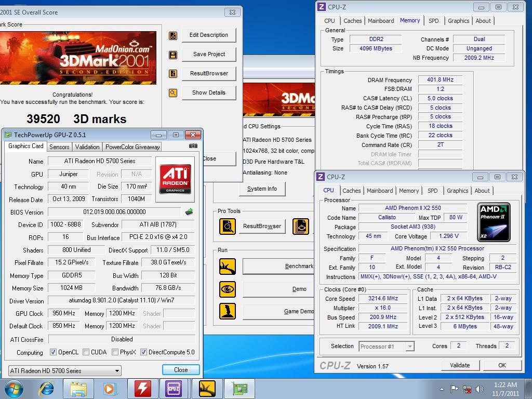
Task: Click the Core Speed value 3214.6 MHz
Action: point(383,299)
